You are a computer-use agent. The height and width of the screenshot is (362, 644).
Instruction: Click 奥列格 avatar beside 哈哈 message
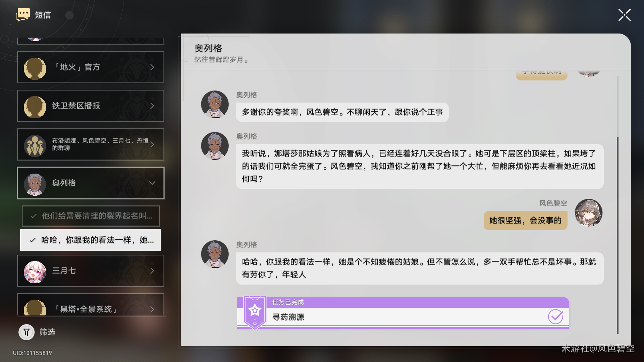(x=215, y=254)
